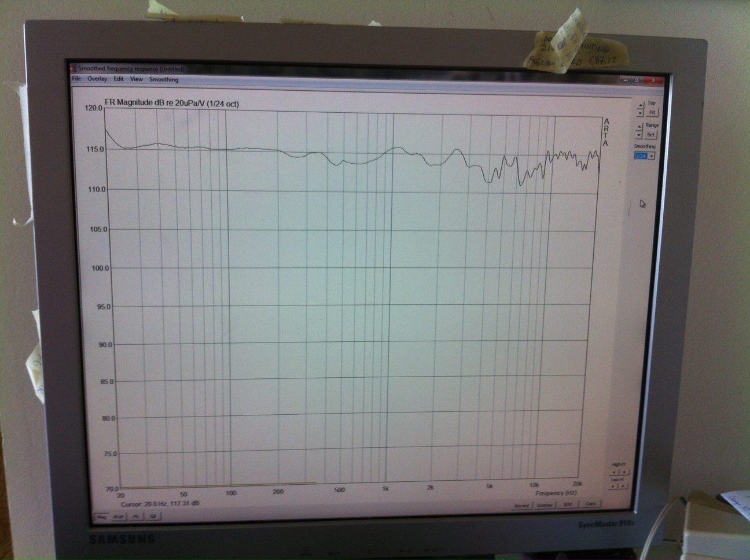This screenshot has width=750, height=560.
Task: Close the Smoothed frequency response window
Action: point(653,80)
